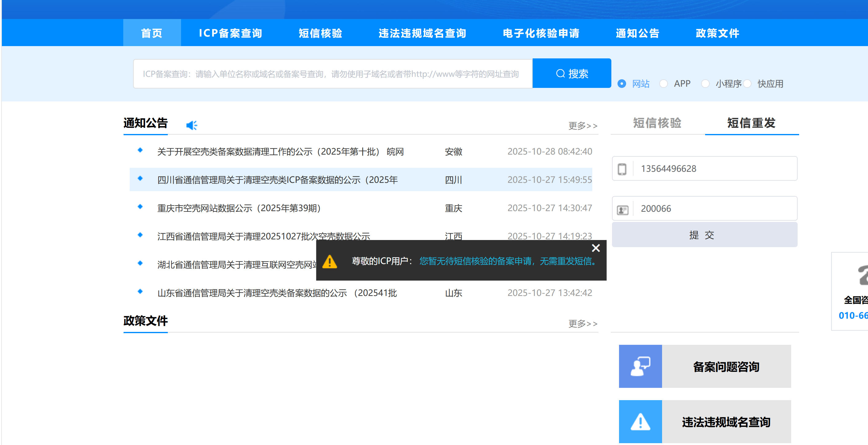Select the APP radio button

click(663, 84)
